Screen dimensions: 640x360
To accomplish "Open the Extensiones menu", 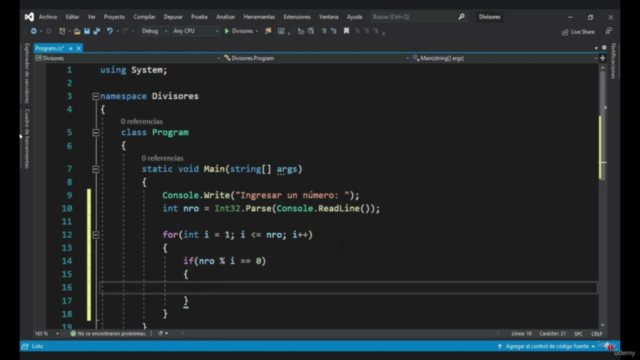I will [297, 17].
